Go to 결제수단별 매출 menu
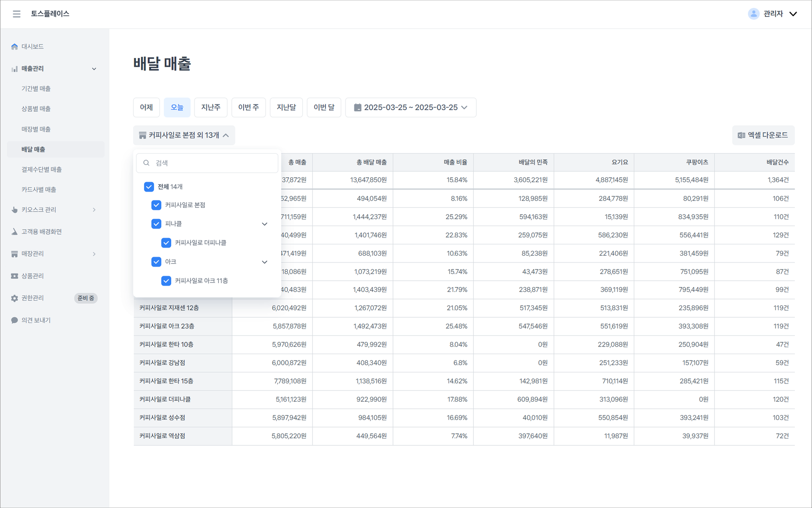This screenshot has height=508, width=812. point(42,169)
